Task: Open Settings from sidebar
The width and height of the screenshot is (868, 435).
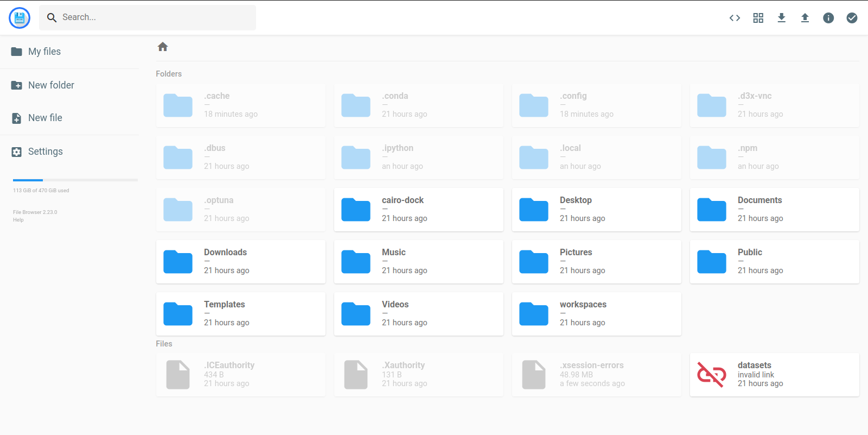Action: pyautogui.click(x=46, y=152)
